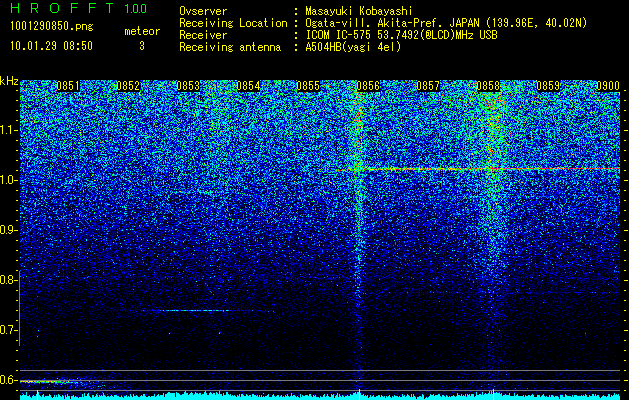This screenshot has height=400, width=629.
Task: Click the 1.0 kHz frequency tick label
Action: [8, 180]
